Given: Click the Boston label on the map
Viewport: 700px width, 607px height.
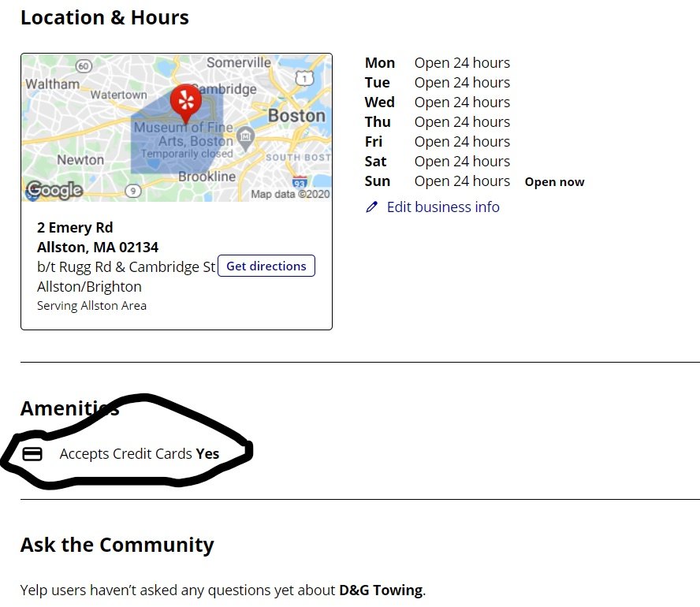Looking at the screenshot, I should [296, 116].
